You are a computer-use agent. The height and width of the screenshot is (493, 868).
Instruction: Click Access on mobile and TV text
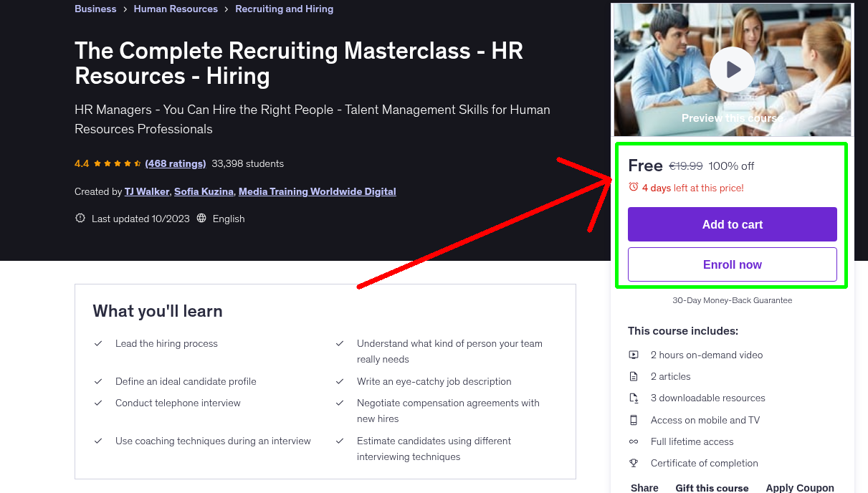(705, 420)
